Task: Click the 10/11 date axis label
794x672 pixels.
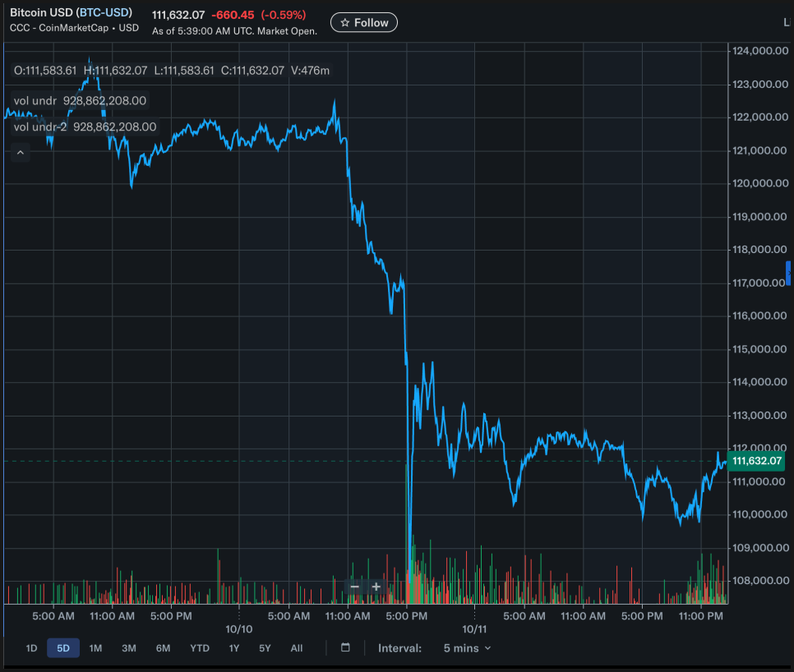Action: 474,629
